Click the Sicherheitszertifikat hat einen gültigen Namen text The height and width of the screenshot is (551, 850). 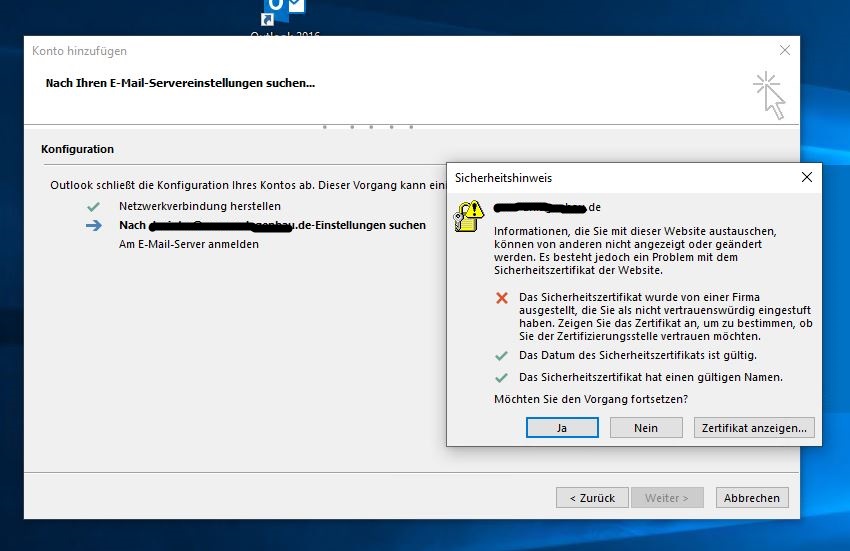point(651,377)
